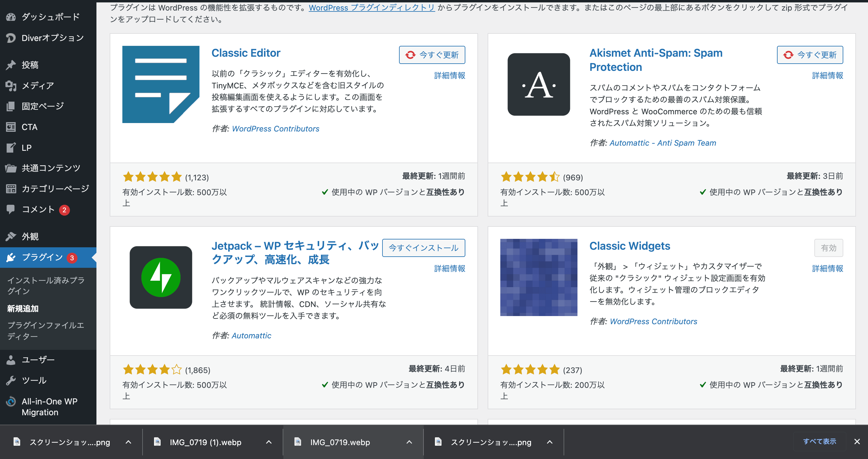Click the file icon of IMG_0719.webp download
This screenshot has width=868, height=459.
tap(297, 442)
